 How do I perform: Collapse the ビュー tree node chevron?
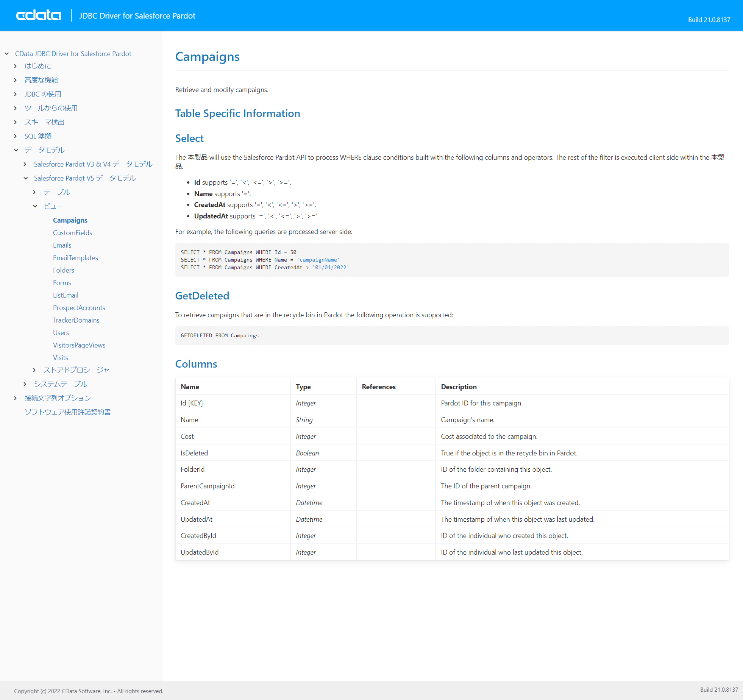click(35, 206)
